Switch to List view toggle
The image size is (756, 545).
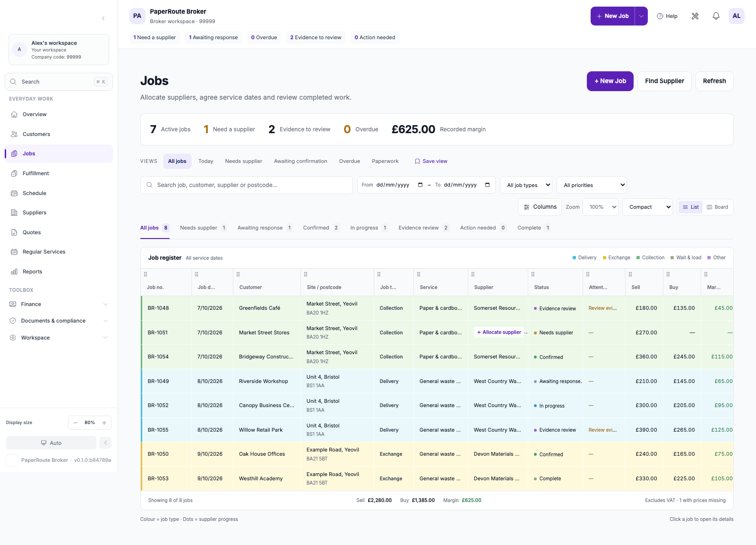691,207
